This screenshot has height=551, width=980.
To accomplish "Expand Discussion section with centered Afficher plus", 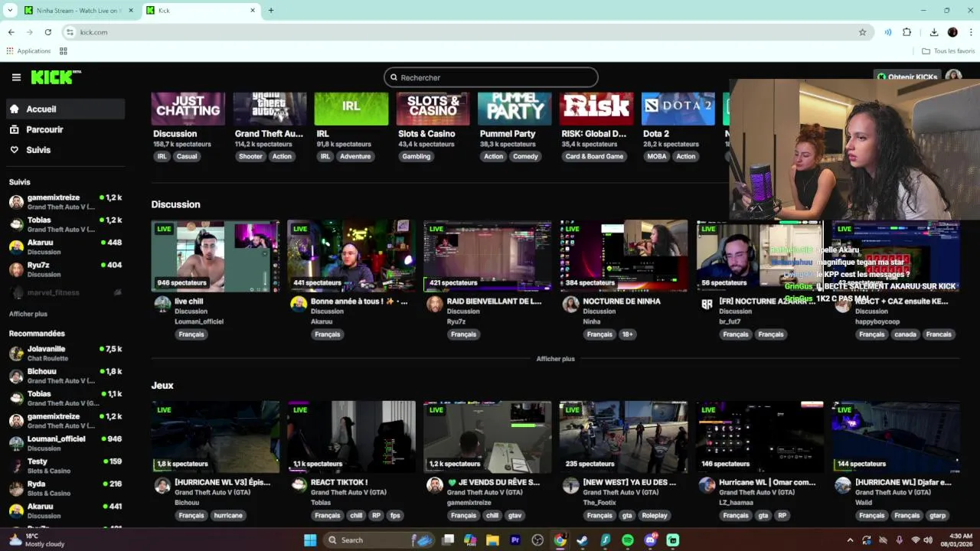I will 555,359.
